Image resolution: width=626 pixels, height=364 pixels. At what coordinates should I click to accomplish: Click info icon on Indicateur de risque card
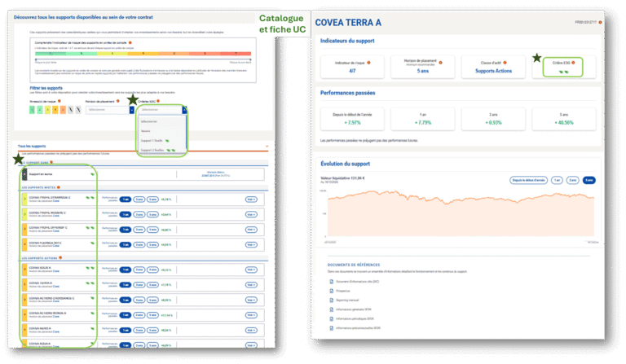click(x=368, y=63)
